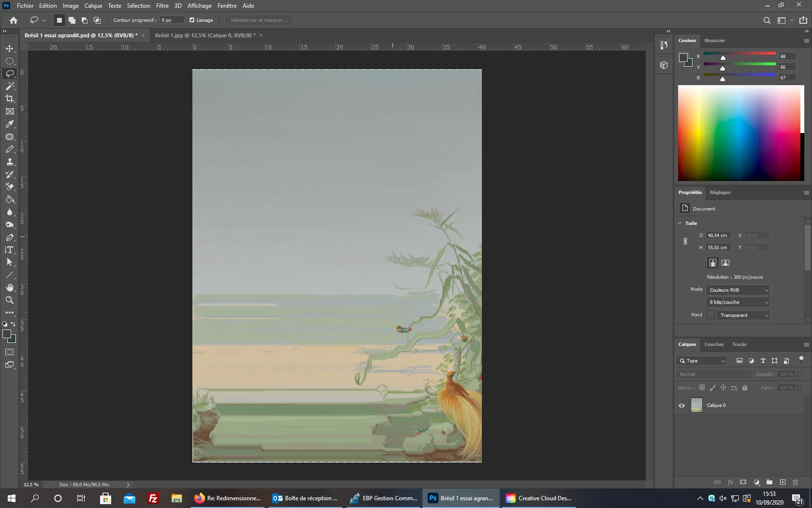Image resolution: width=812 pixels, height=508 pixels.
Task: Hide the Calque 0 layer
Action: pos(682,405)
